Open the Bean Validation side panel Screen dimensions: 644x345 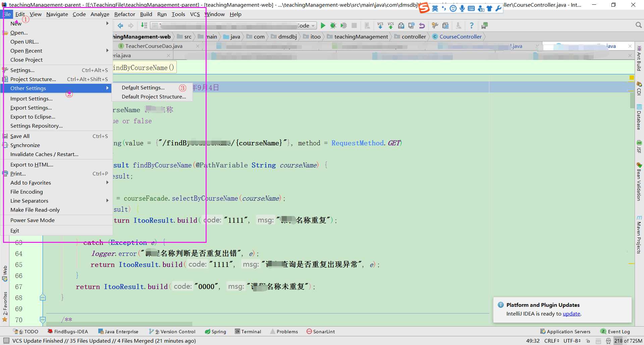click(x=639, y=182)
